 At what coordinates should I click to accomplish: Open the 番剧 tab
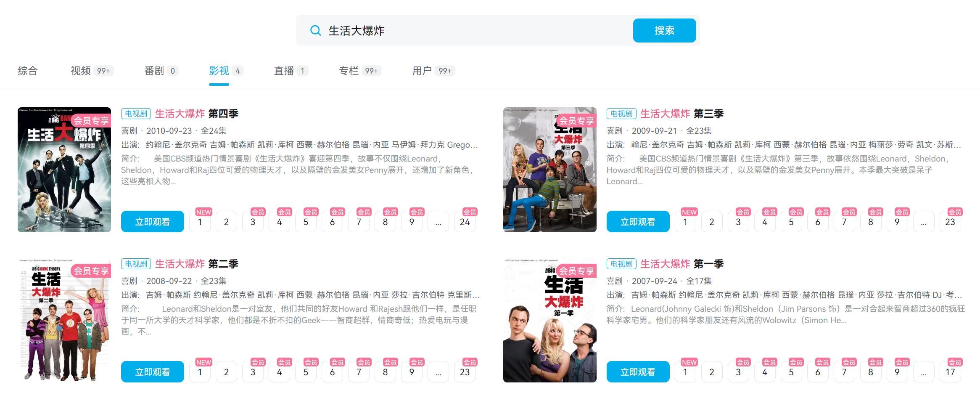161,71
